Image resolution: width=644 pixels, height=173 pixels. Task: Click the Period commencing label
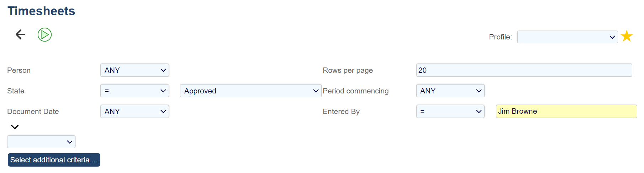point(355,91)
